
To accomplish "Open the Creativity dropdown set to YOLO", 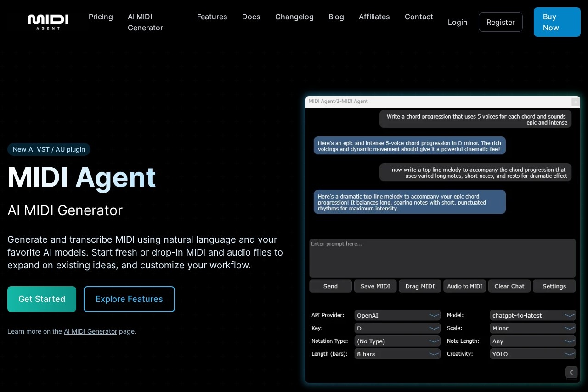I will [532, 353].
